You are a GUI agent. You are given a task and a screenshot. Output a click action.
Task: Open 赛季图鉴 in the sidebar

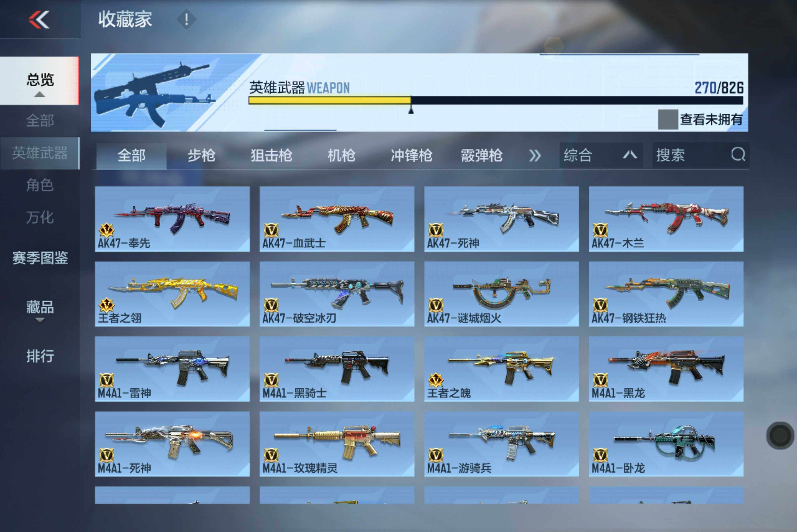(x=40, y=258)
